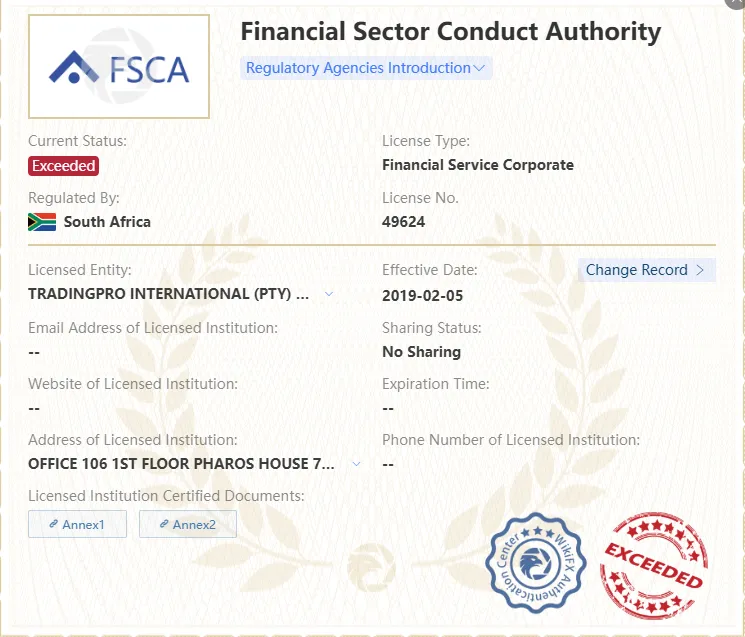Click the eagle watermark emblem at bottom
The height and width of the screenshot is (637, 745).
tap(372, 568)
